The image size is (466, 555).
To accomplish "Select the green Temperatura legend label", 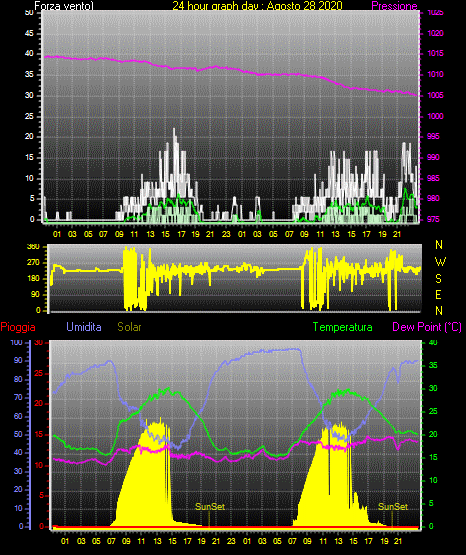I will coord(343,327).
